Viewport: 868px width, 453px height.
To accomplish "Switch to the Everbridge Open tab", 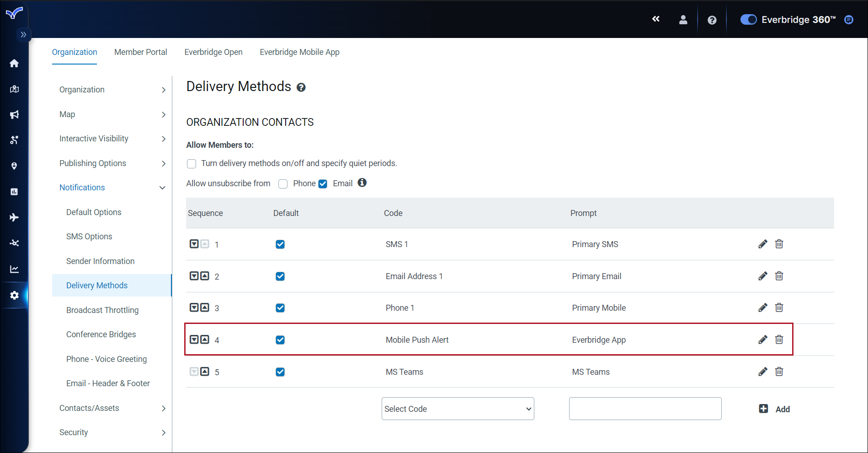I will (213, 52).
